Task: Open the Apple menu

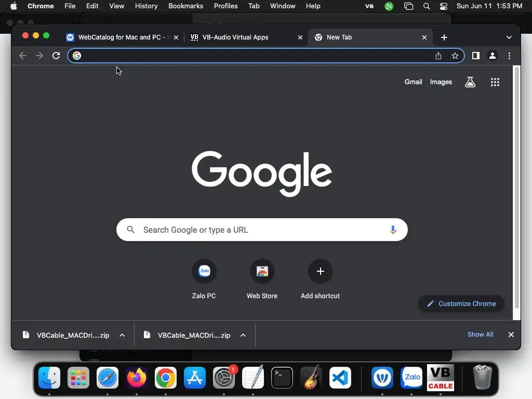Action: (x=14, y=6)
